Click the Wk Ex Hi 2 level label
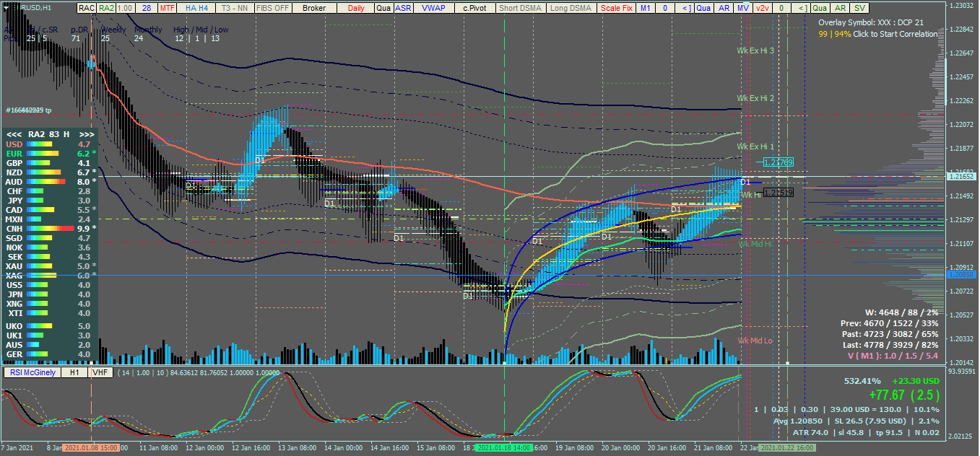 [x=755, y=98]
